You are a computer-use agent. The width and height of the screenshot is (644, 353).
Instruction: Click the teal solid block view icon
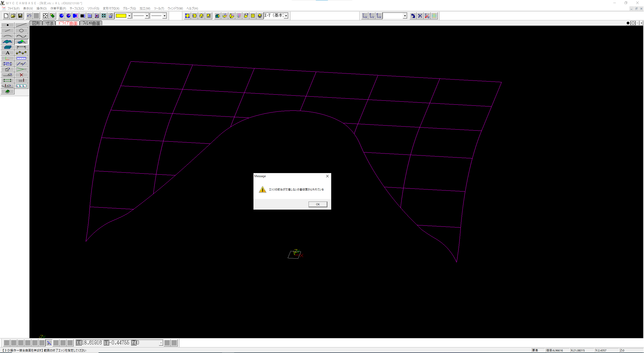click(x=218, y=16)
